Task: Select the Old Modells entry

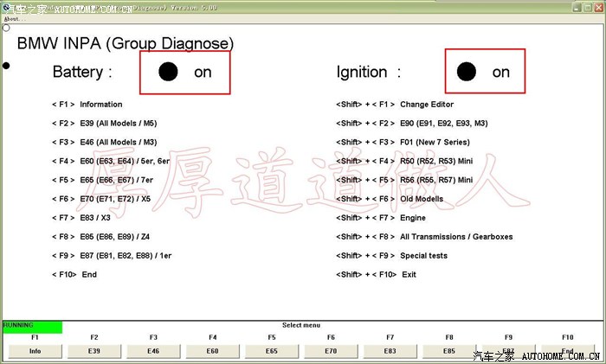Action: coord(422,199)
